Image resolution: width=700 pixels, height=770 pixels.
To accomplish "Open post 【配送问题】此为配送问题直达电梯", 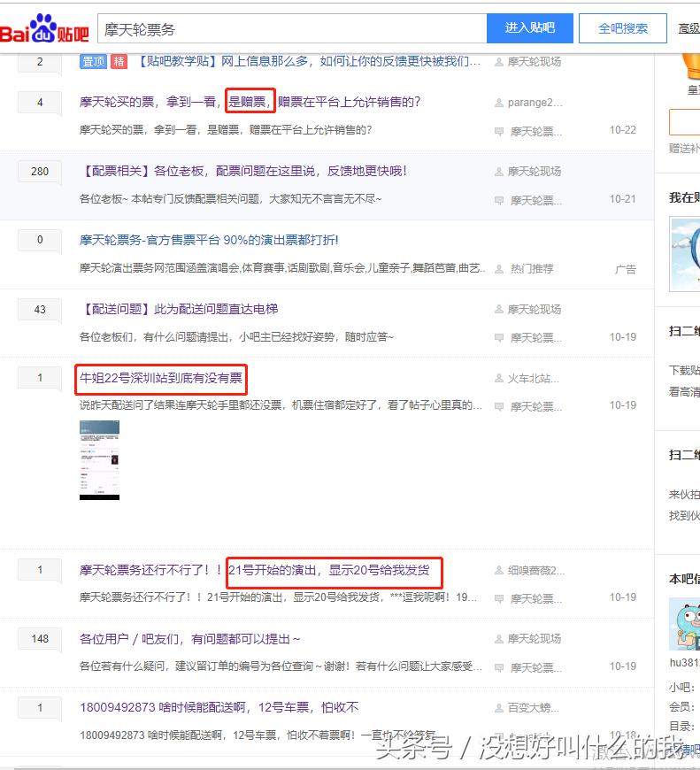I will [179, 309].
